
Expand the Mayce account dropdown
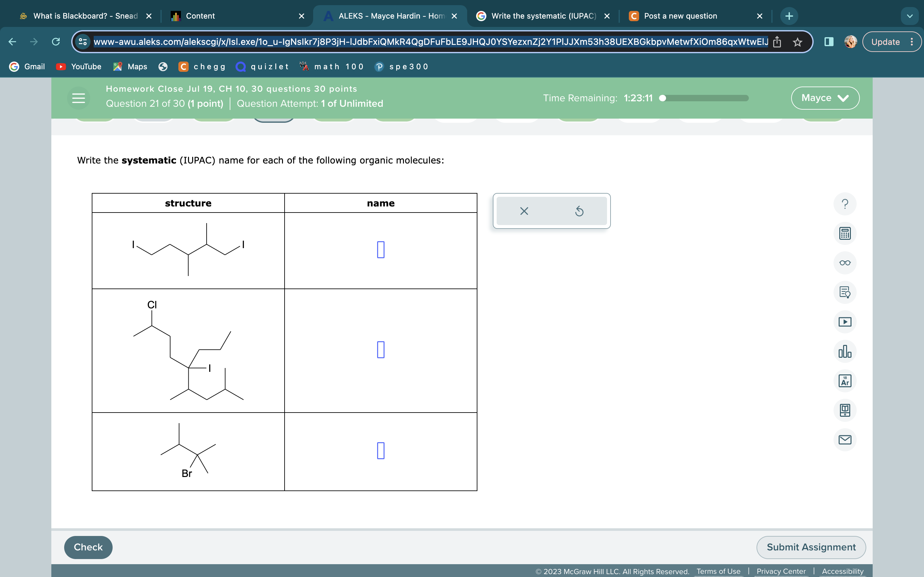pyautogui.click(x=825, y=98)
